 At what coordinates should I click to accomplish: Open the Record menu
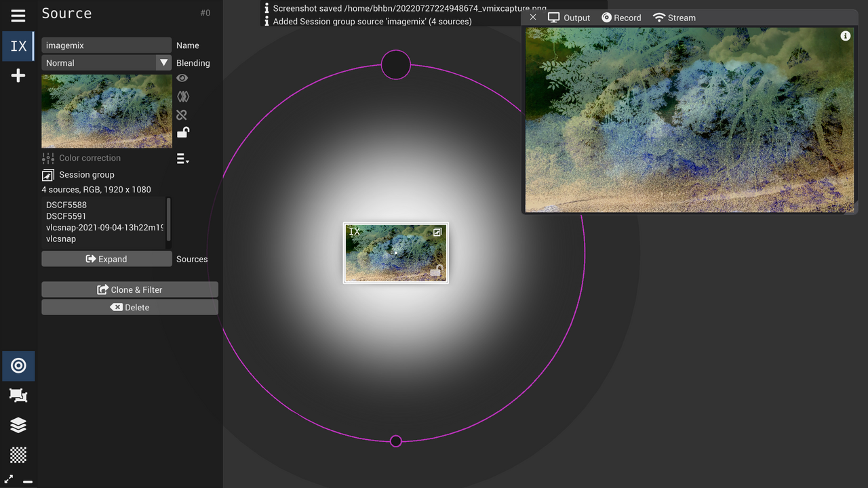[x=621, y=18]
